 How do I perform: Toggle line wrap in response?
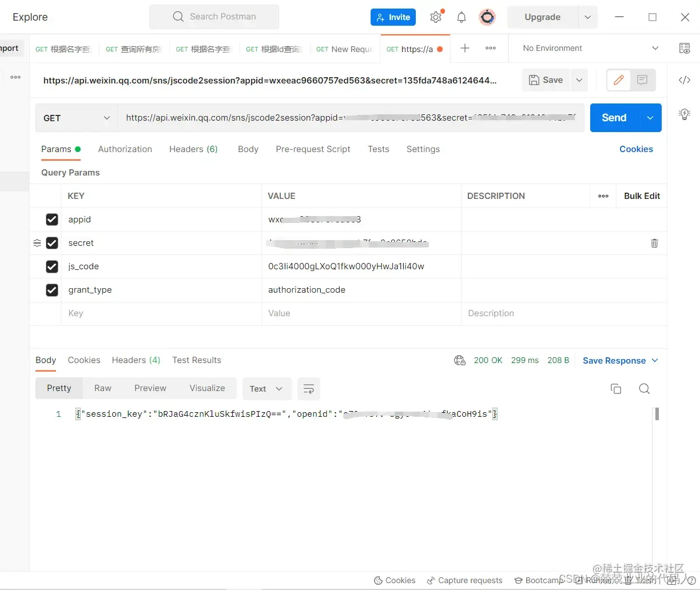pos(308,389)
